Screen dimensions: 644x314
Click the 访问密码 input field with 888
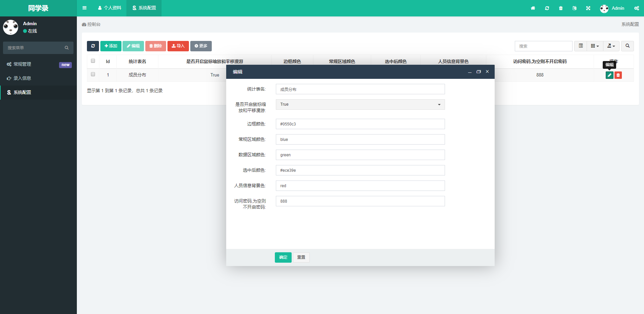(x=360, y=201)
